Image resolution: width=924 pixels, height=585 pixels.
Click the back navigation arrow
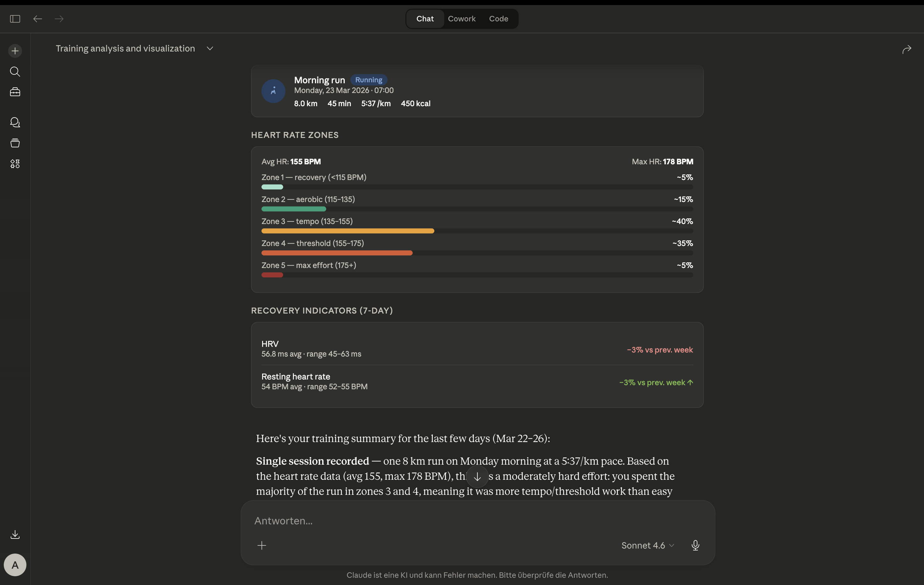tap(37, 19)
